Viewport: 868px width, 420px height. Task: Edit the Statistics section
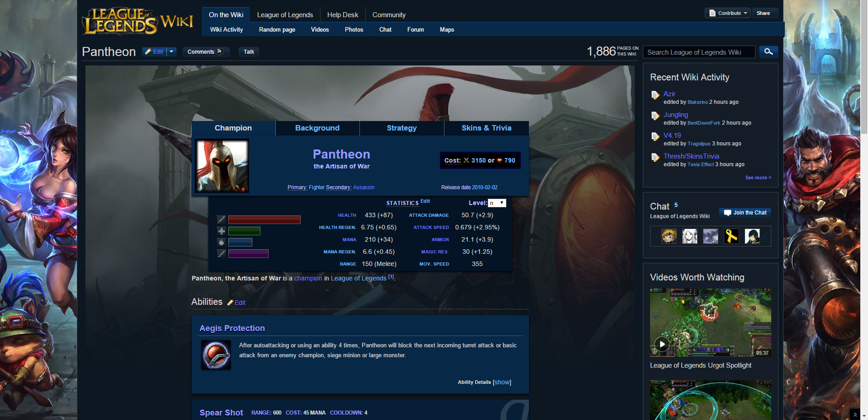coord(425,201)
